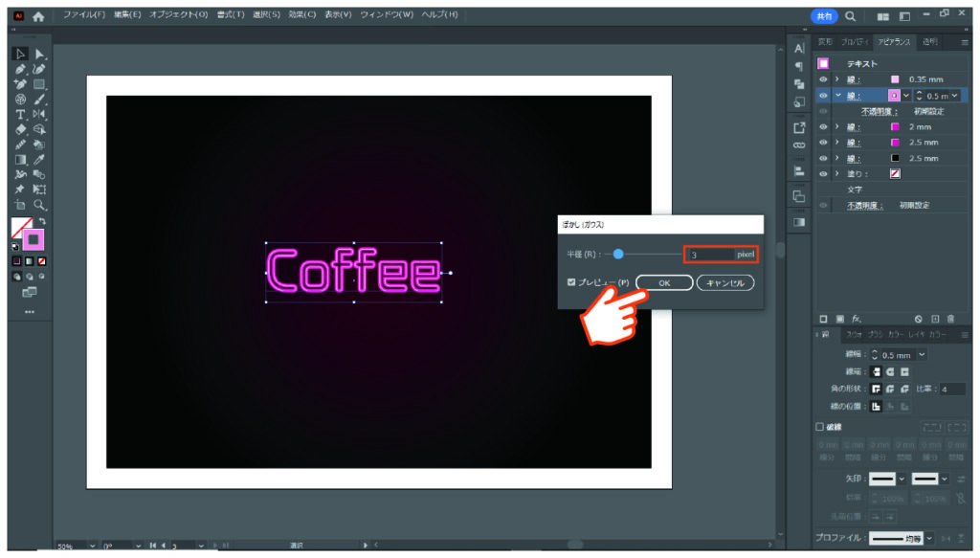Select the Zoom magnifier tool
The image size is (980, 558).
click(x=39, y=205)
